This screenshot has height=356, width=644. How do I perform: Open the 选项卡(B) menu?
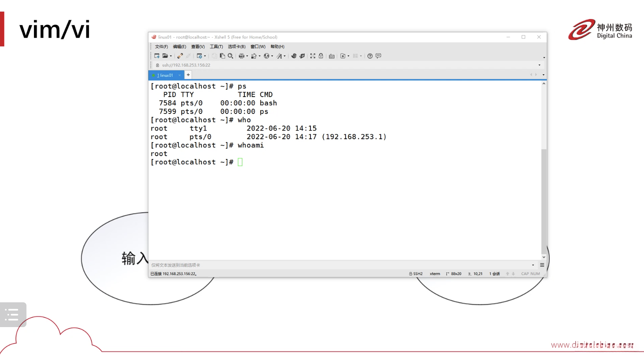tap(236, 47)
